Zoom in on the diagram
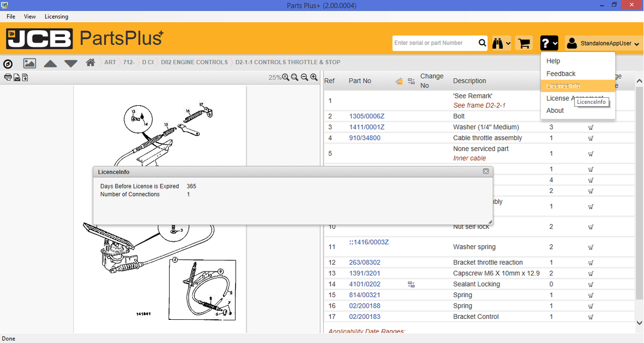Image resolution: width=644 pixels, height=343 pixels. coord(314,77)
